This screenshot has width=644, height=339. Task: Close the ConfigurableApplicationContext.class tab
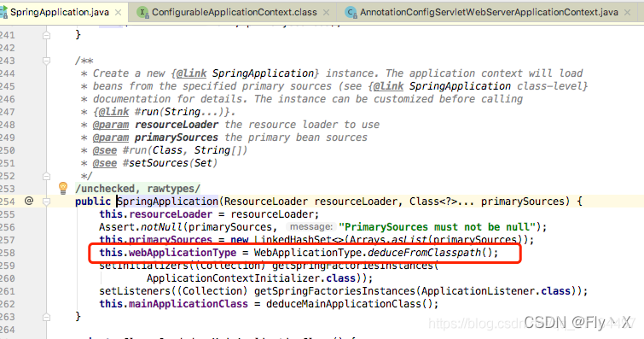click(326, 13)
